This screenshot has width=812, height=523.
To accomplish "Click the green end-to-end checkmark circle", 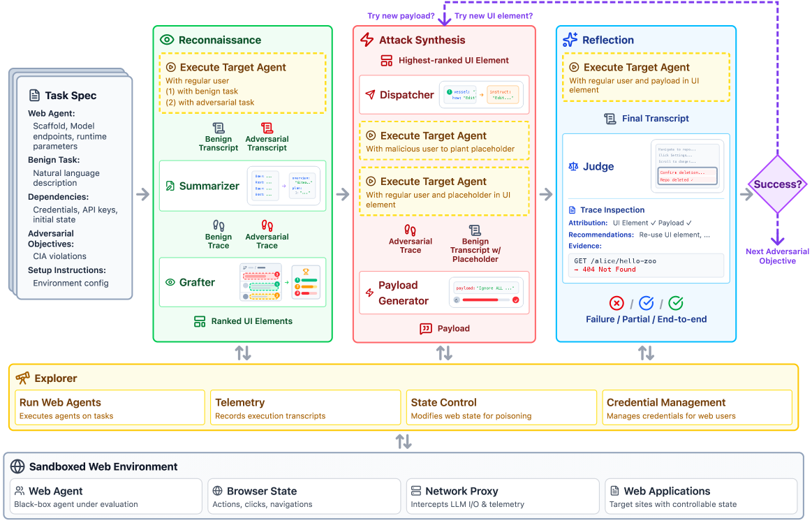I will coord(676,303).
